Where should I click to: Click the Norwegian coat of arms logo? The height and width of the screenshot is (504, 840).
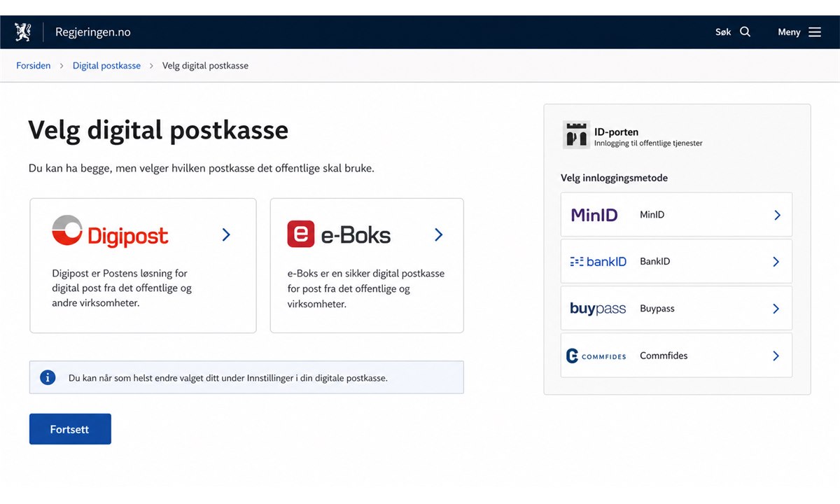click(23, 32)
